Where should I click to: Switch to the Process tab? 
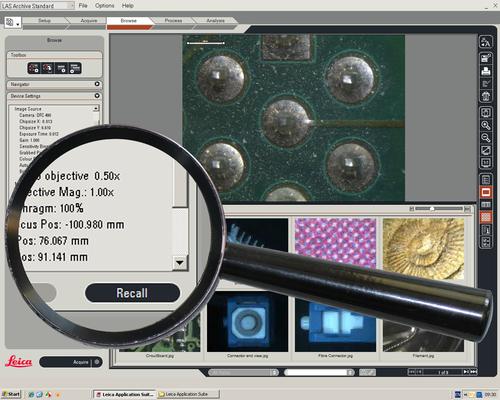click(173, 21)
